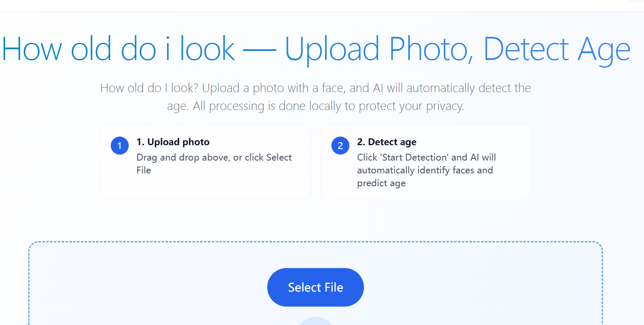Click the faded face icon below Select File
The image size is (644, 325).
[315, 321]
